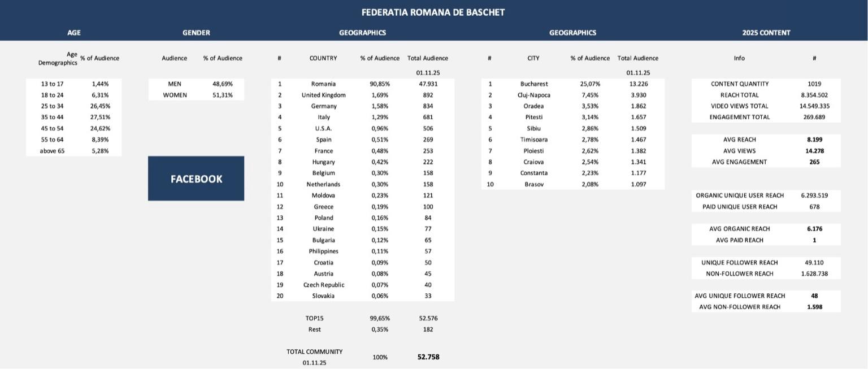
Task: Select the 25 to 34 age range cell
Action: click(x=52, y=106)
